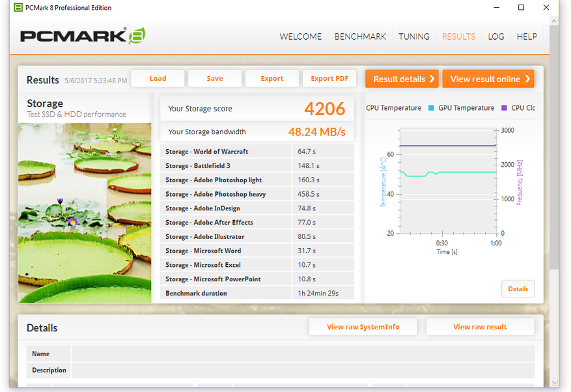Viewport: 571px width, 392px height.
Task: Export the results as PDF
Action: click(329, 79)
